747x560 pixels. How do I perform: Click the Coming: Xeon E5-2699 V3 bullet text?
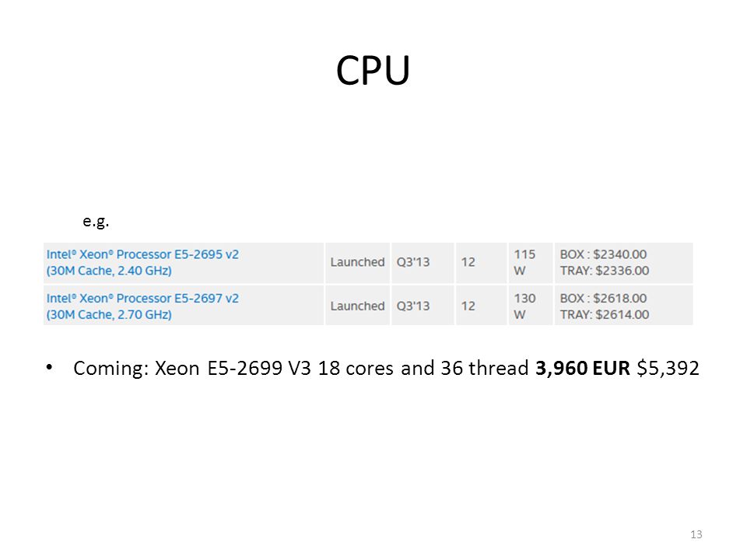point(386,368)
